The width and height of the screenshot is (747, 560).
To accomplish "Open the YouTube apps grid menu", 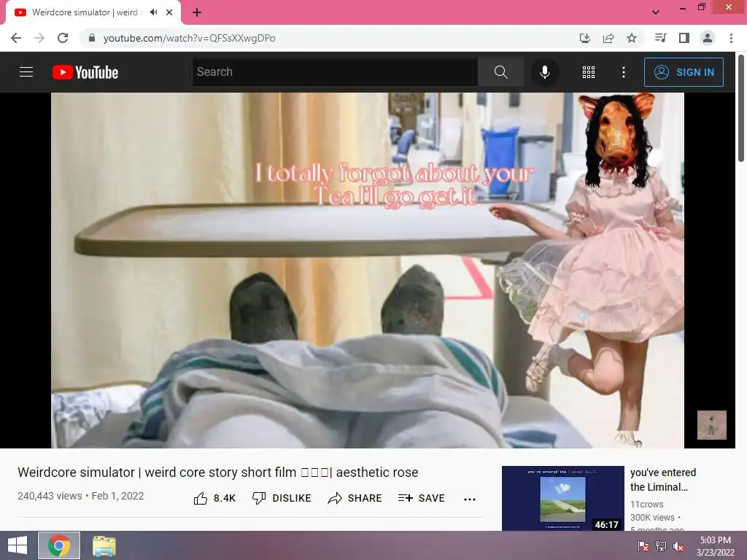I will point(589,72).
